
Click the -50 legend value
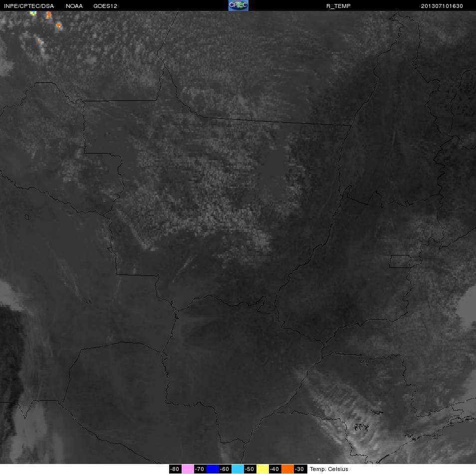coord(250,469)
